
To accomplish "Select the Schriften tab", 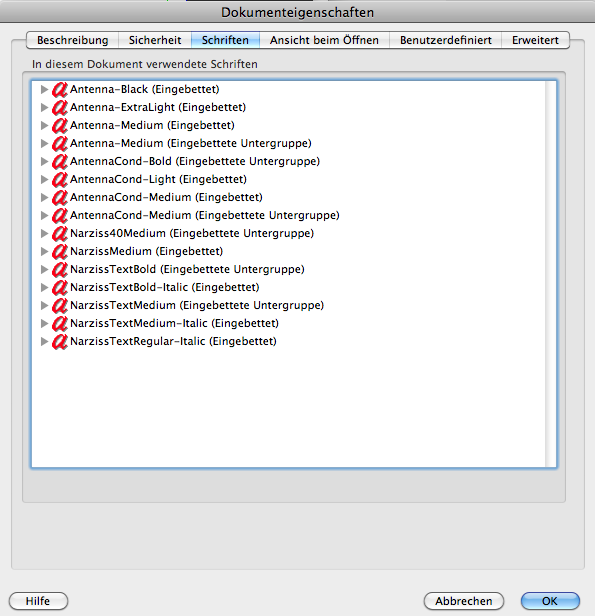I will (x=225, y=40).
